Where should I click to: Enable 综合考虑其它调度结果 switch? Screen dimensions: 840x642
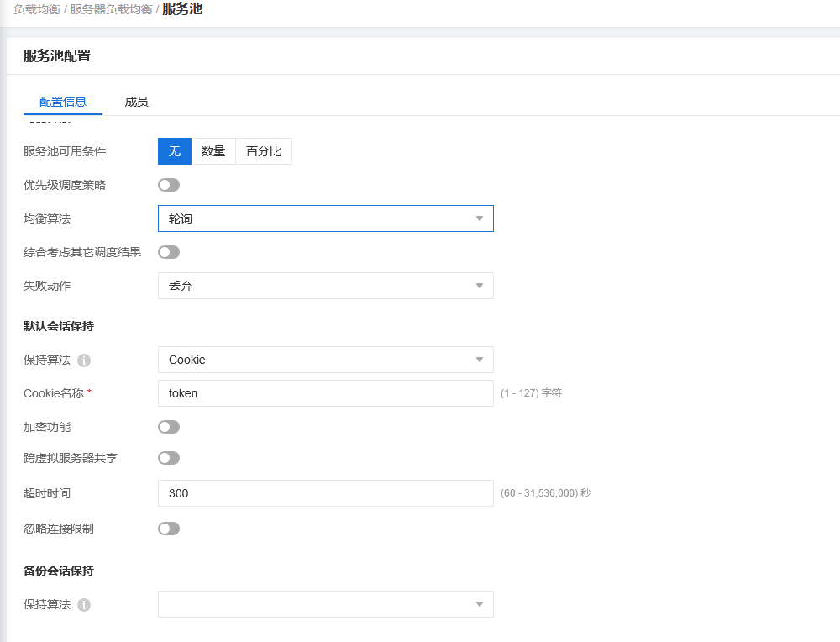[169, 252]
